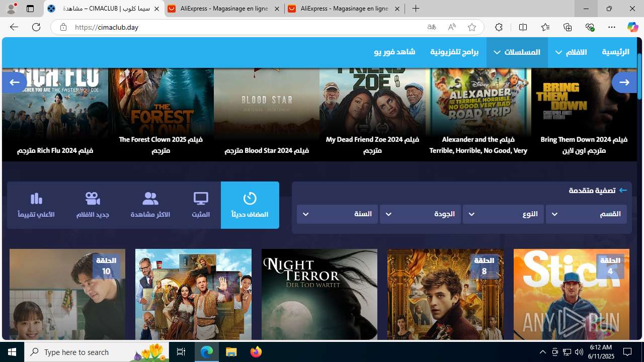The height and width of the screenshot is (362, 644).
Task: Click the Windows taskbar search box
Action: coord(98,352)
